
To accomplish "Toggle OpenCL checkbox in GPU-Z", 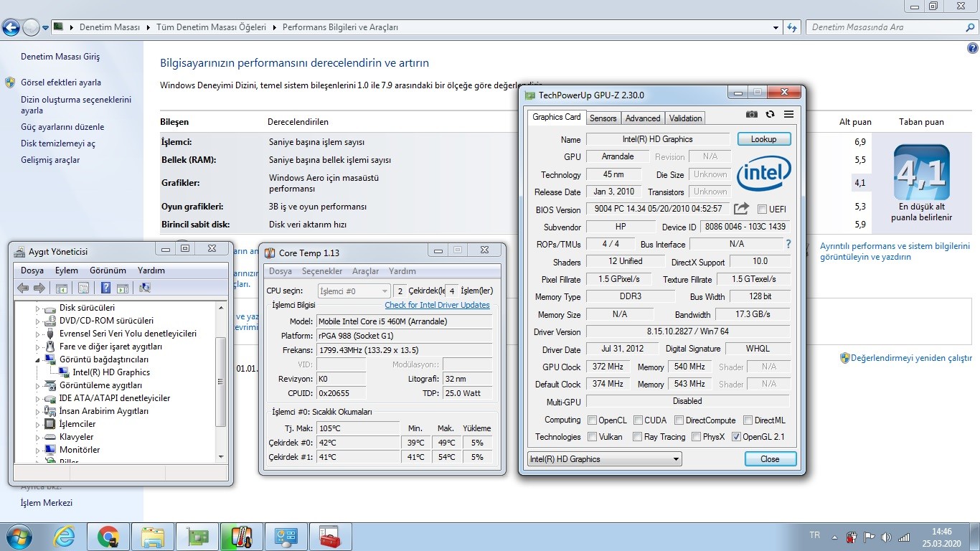I will tap(593, 420).
